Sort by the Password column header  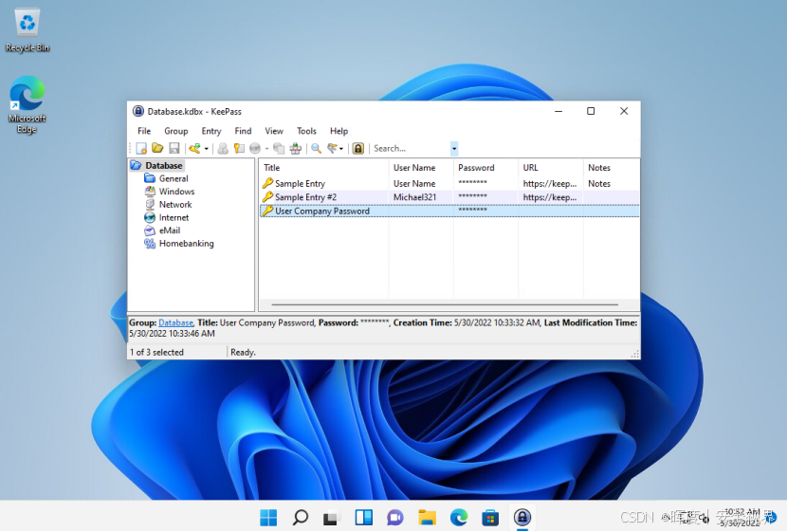(x=485, y=168)
